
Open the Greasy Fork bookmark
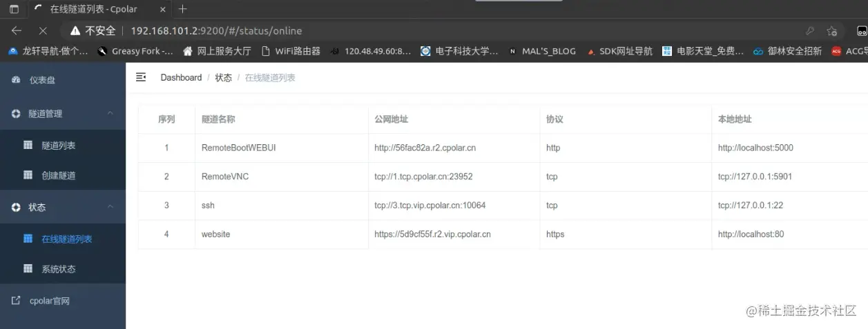(135, 51)
